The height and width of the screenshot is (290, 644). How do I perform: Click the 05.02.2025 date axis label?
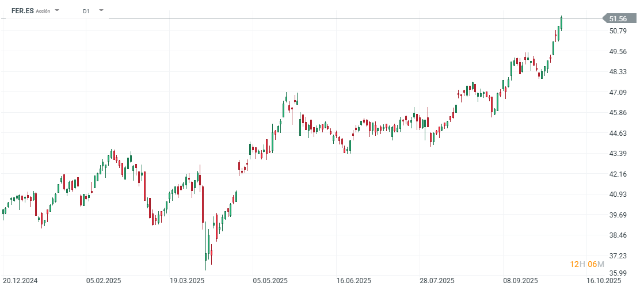(103, 281)
